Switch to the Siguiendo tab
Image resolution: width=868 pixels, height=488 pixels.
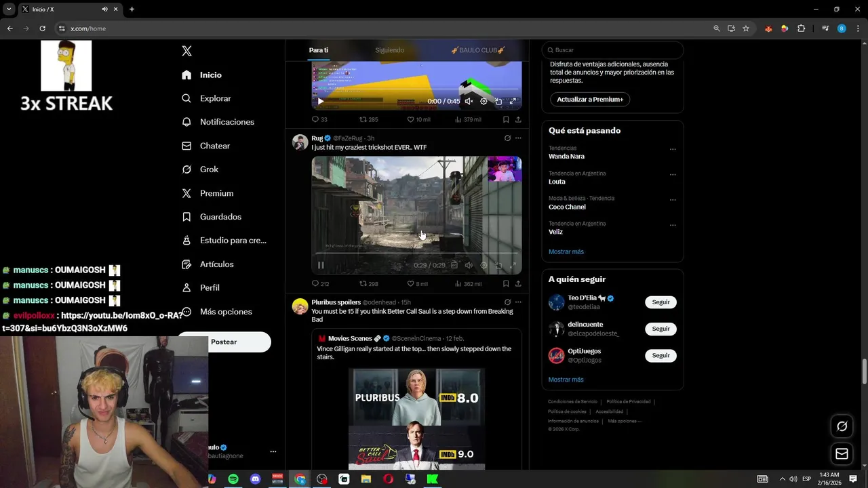pyautogui.click(x=389, y=50)
